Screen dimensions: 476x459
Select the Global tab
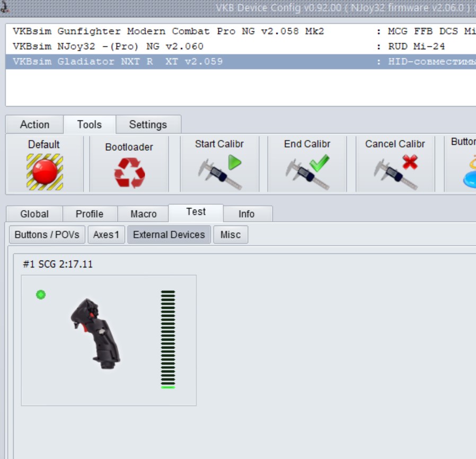(34, 214)
